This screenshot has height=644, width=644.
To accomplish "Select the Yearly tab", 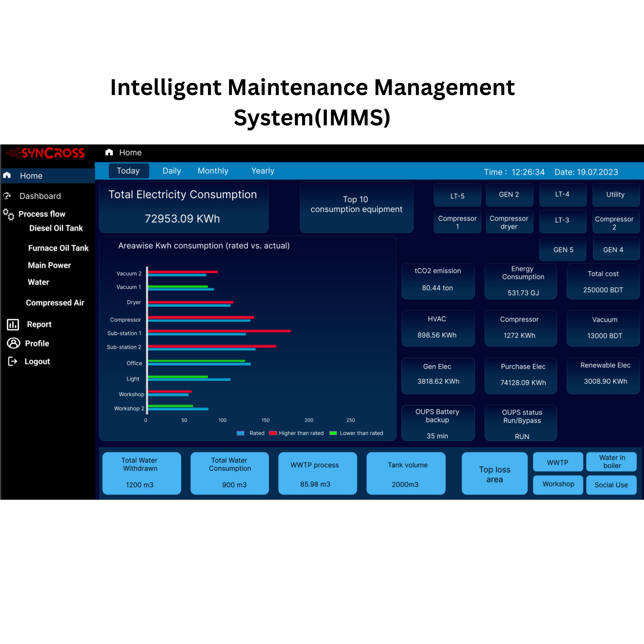I will point(263,171).
